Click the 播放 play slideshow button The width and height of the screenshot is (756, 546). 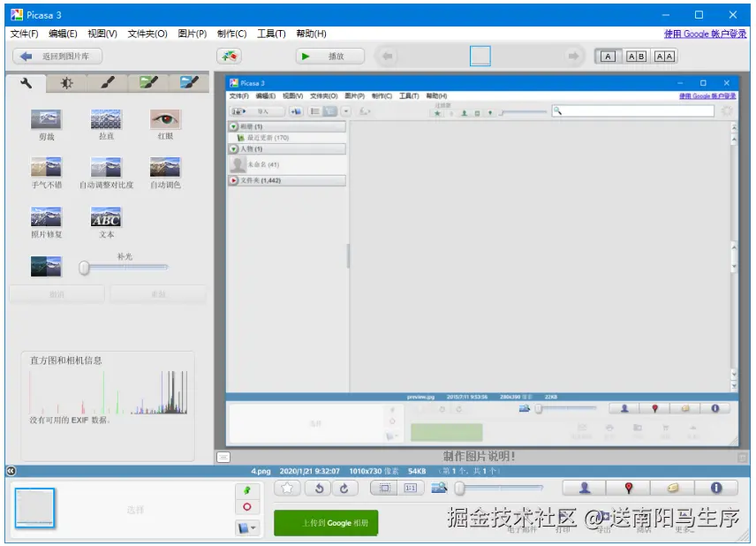[x=329, y=56]
